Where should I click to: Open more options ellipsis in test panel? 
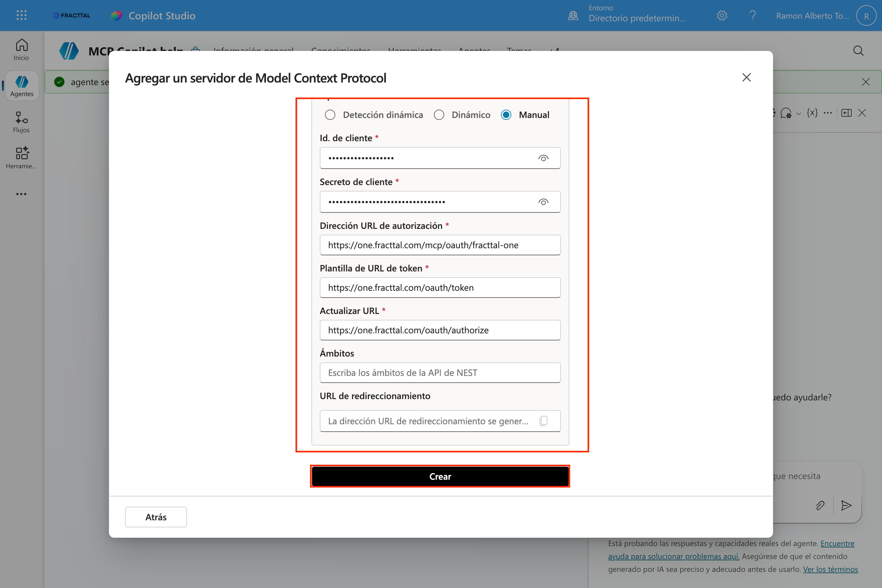pos(828,113)
